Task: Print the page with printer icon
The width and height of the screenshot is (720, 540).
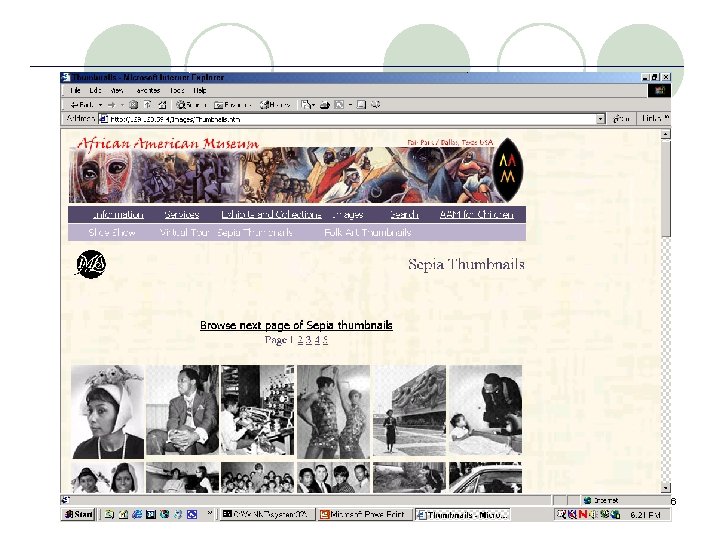Action: [325, 105]
